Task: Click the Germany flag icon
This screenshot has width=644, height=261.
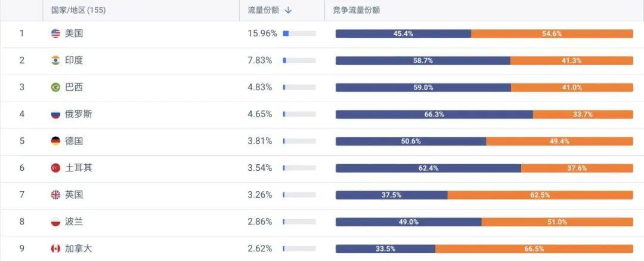Action: (x=55, y=141)
